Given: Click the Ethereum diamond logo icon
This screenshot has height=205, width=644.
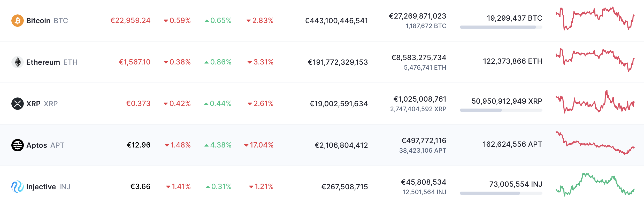Looking at the screenshot, I should [17, 62].
